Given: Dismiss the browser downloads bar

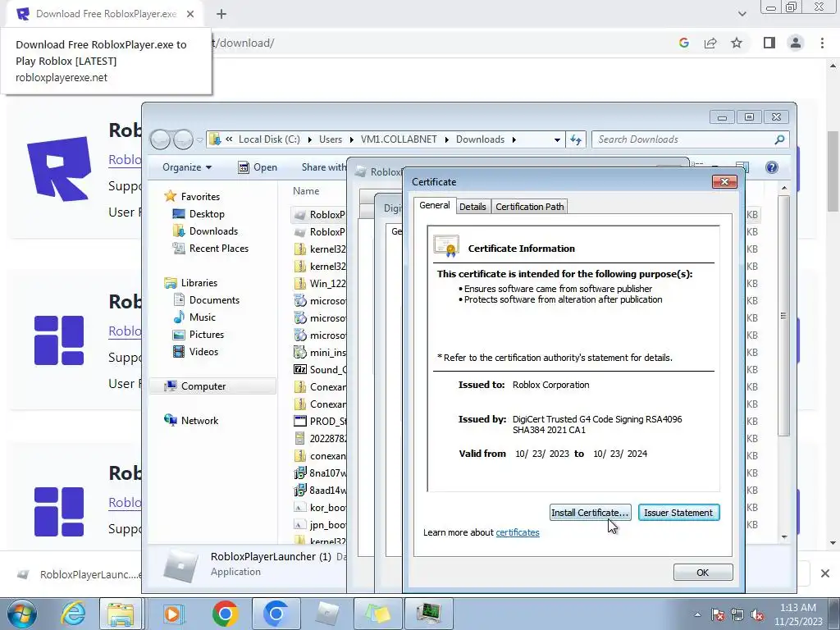Looking at the screenshot, I should [825, 573].
